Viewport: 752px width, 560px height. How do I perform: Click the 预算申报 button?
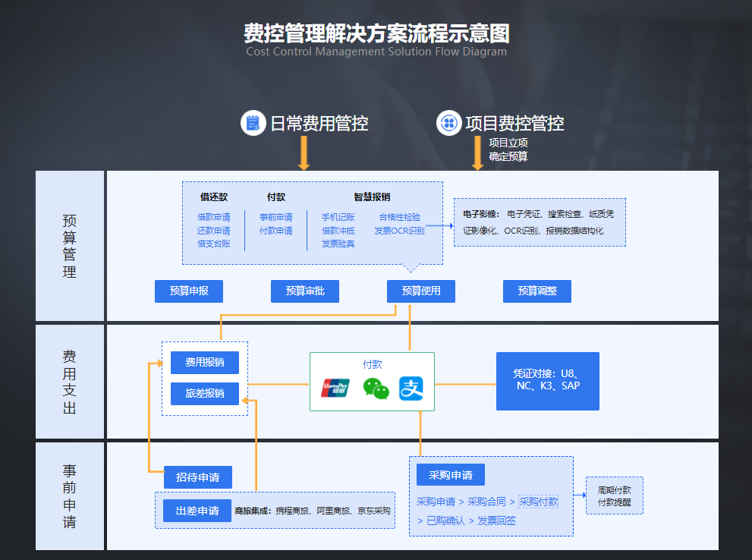tap(189, 291)
